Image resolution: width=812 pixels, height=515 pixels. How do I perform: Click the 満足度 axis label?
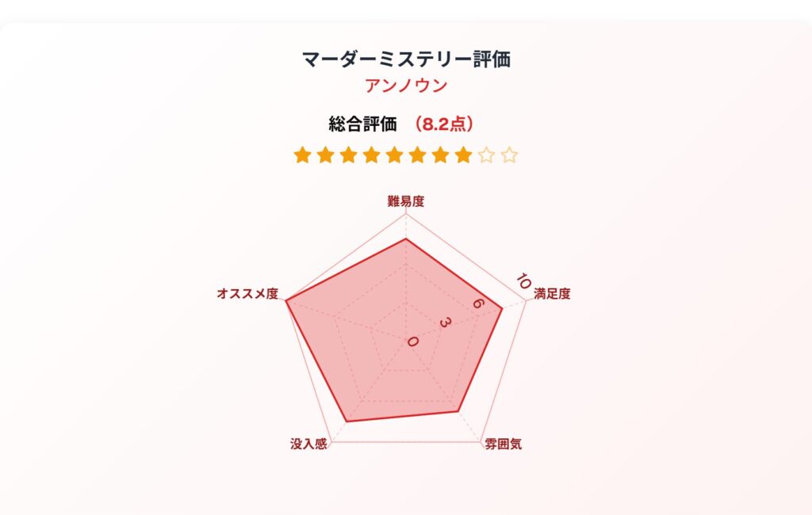(x=552, y=294)
